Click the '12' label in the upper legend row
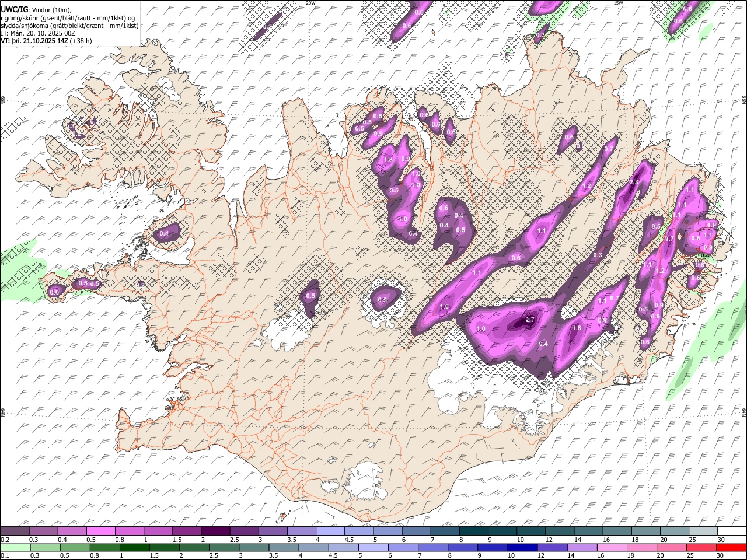 549,540
